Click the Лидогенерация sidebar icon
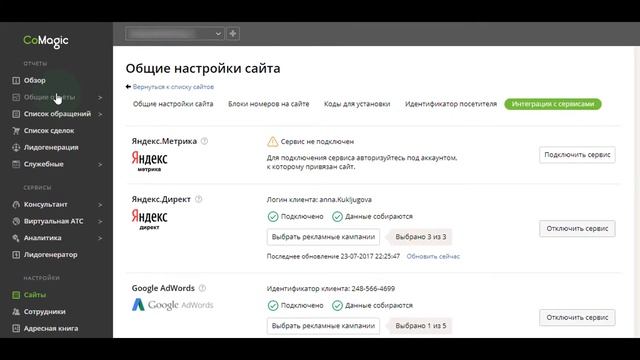Screen dimensions: 640x360 (x=16, y=147)
